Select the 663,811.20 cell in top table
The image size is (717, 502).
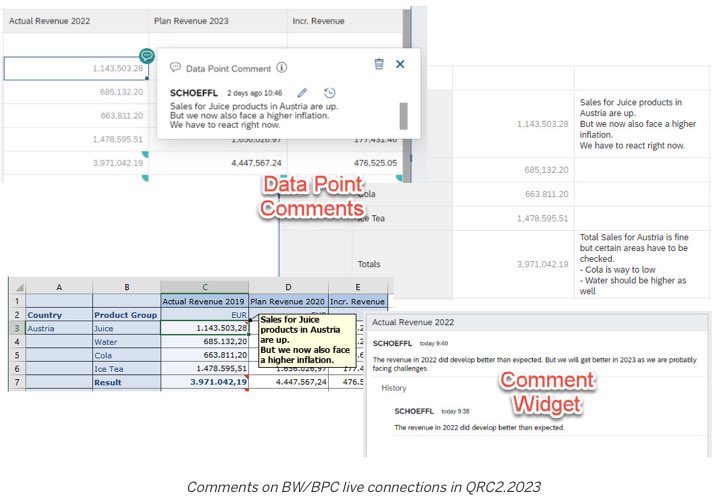[x=76, y=116]
